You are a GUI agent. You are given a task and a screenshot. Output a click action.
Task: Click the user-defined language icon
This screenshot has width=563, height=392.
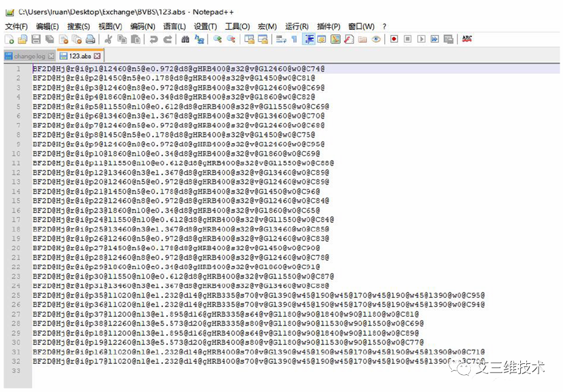click(x=322, y=39)
